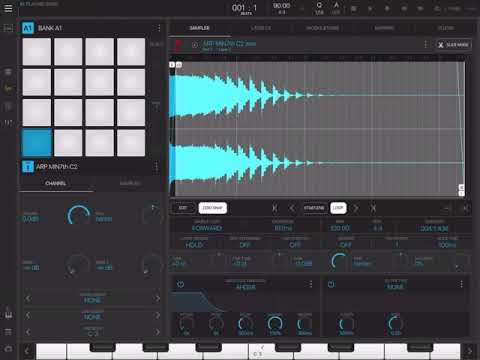Viewport: 480px width, 360px height.
Task: Toggle the Start/End marker mode button
Action: 314,208
